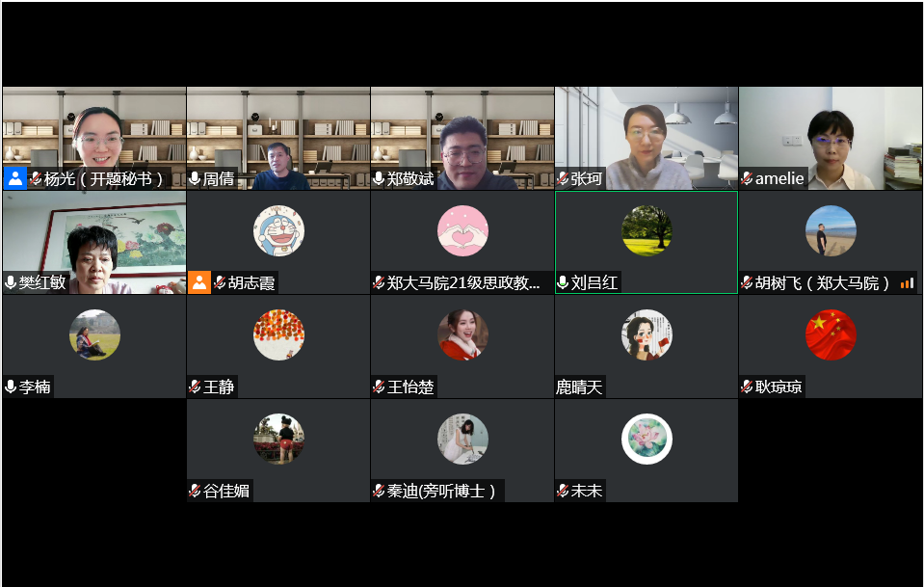Click the muted microphone icon for 张珂
The image size is (924, 587).
[x=563, y=178]
